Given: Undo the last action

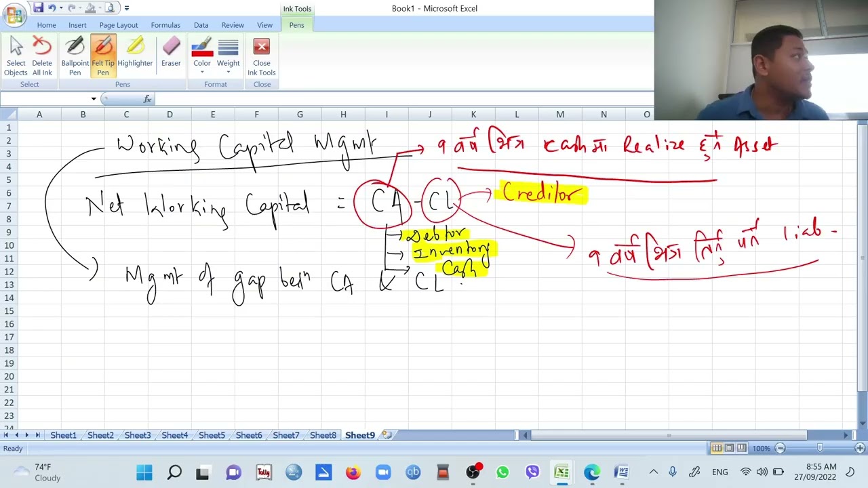Looking at the screenshot, I should click(x=52, y=8).
